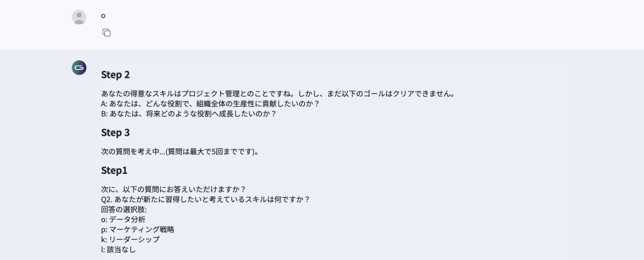Click the "Step 2" heading
Screen dimensions: 644x260
[x=115, y=75]
